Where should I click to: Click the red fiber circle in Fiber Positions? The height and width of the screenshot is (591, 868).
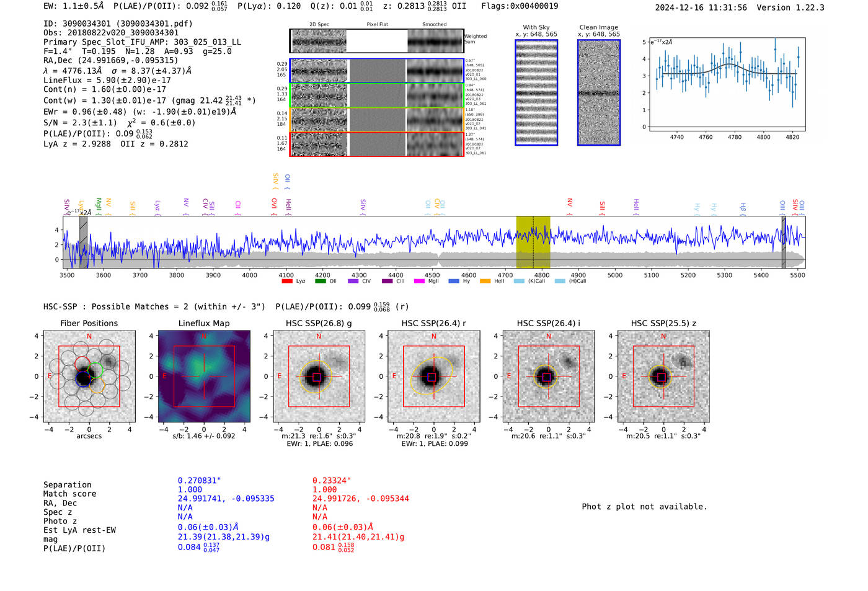[x=82, y=364]
